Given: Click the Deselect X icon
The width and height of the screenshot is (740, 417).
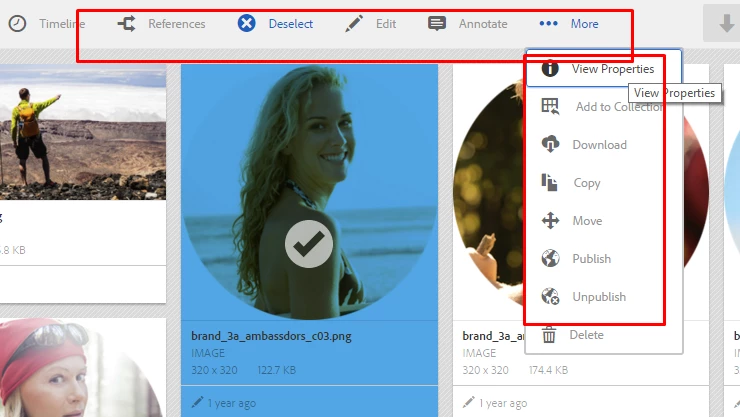Looking at the screenshot, I should [x=246, y=23].
